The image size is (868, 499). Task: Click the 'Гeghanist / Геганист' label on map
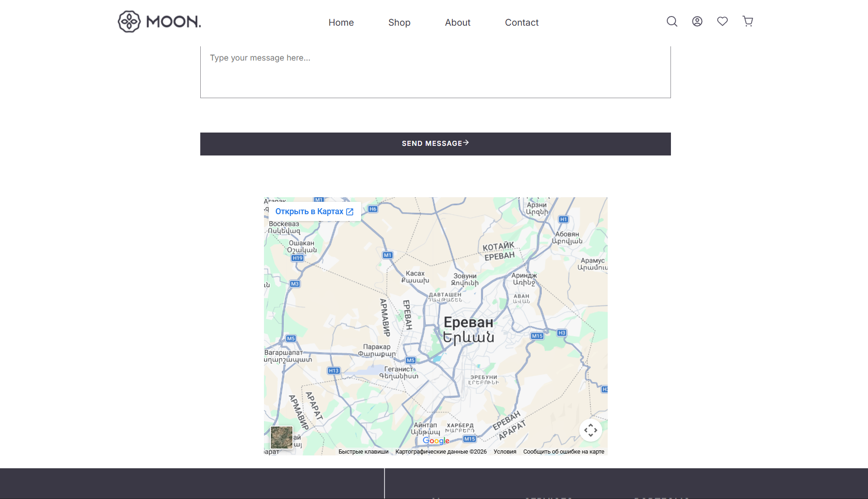(x=398, y=369)
